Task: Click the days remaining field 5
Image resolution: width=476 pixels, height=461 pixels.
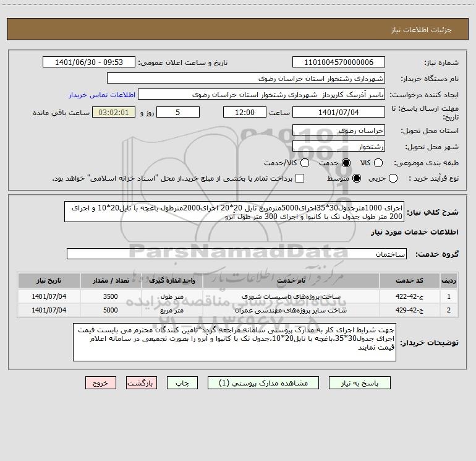Action: pyautogui.click(x=178, y=112)
